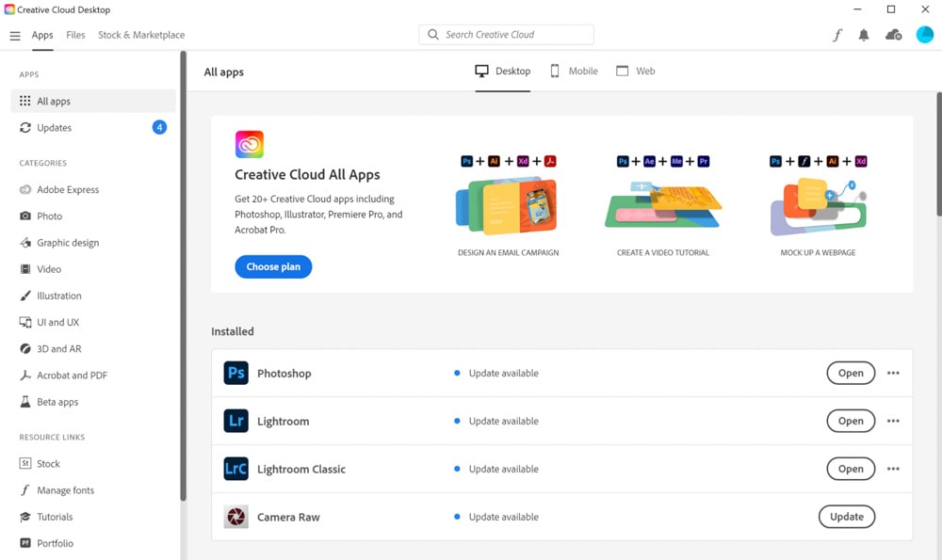
Task: Open Photoshop with its Open button
Action: pos(851,373)
